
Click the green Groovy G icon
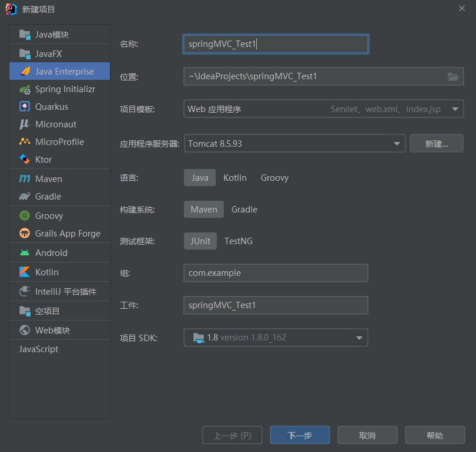25,215
